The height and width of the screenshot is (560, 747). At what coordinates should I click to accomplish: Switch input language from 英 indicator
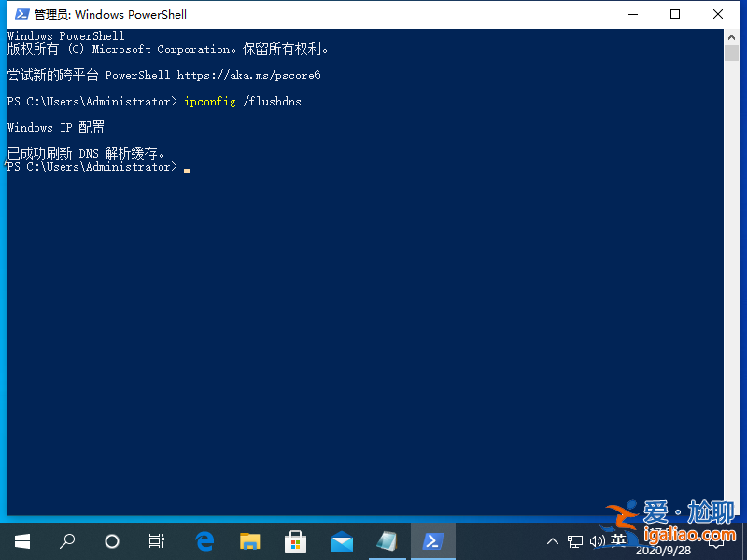618,541
